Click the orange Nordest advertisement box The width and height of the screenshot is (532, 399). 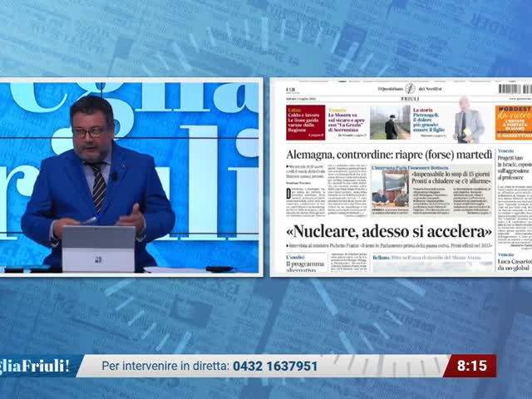(514, 122)
